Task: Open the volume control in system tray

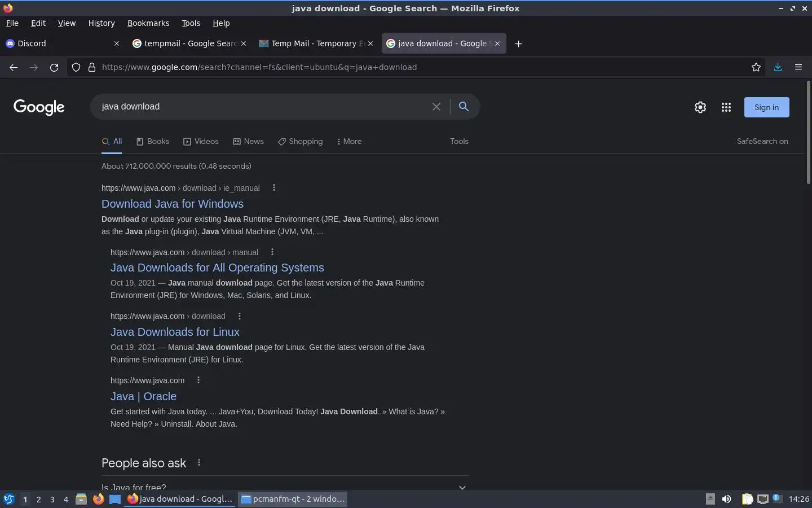Action: 726,499
